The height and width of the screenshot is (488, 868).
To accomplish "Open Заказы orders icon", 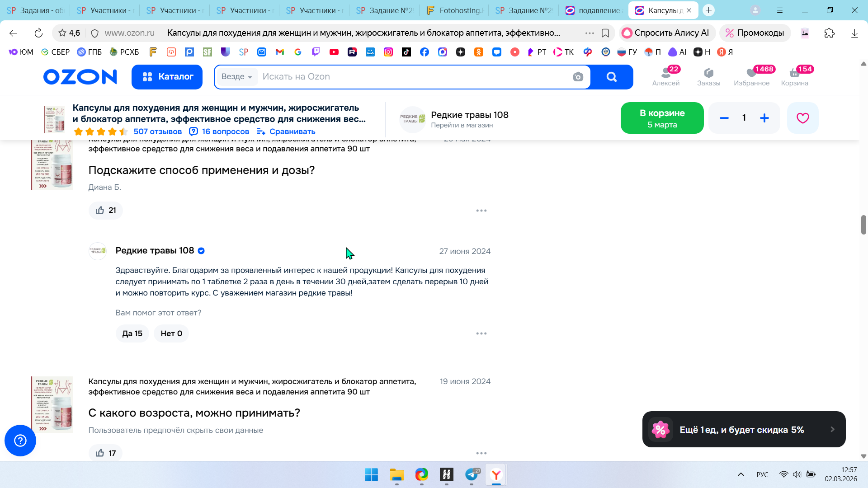I will point(708,76).
